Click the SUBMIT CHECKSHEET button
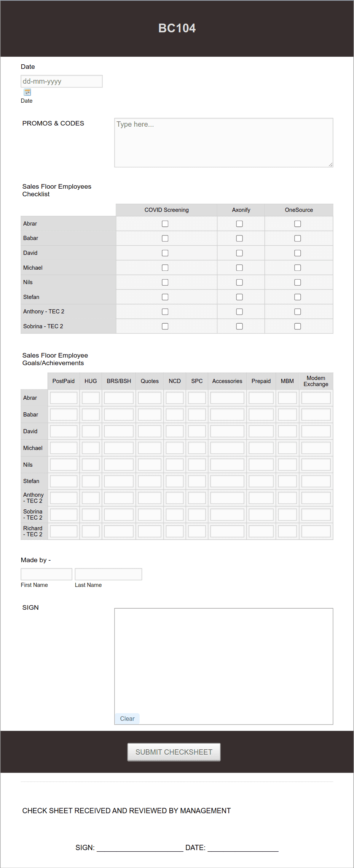This screenshot has width=354, height=868. point(174,752)
